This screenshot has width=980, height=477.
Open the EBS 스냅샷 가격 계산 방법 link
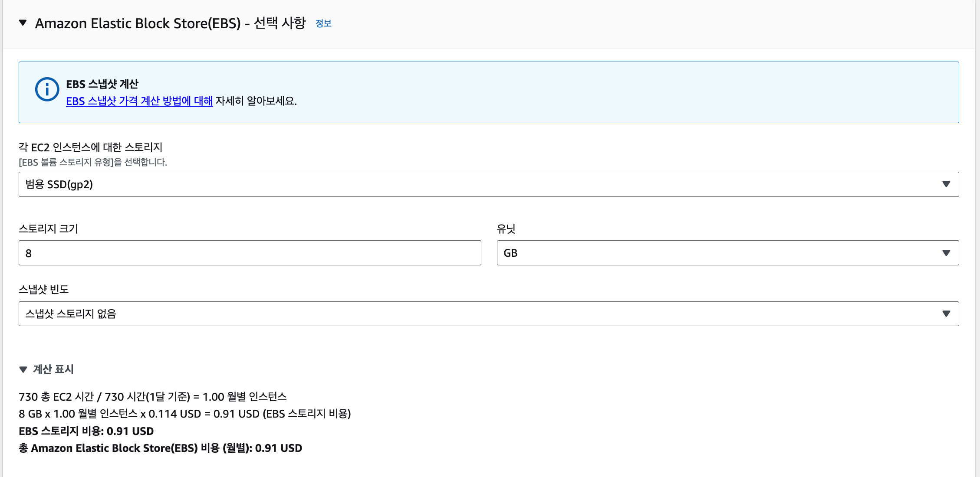pyautogui.click(x=139, y=101)
